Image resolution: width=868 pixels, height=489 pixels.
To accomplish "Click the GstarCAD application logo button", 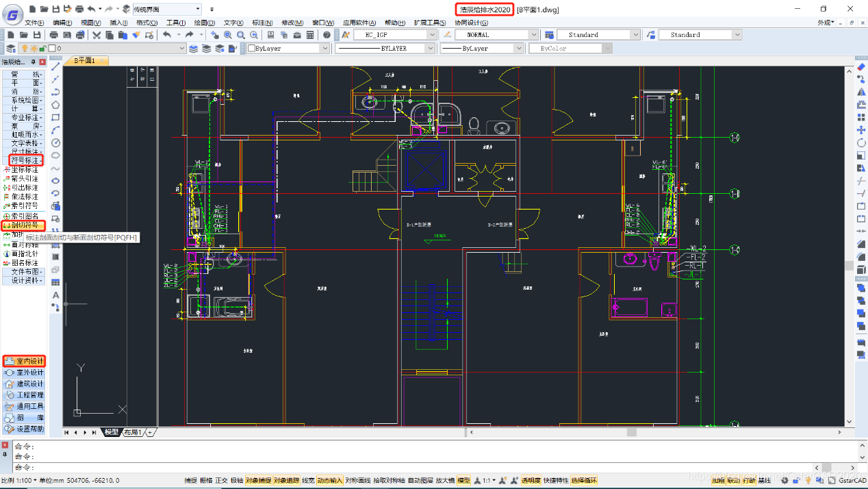I will point(13,15).
